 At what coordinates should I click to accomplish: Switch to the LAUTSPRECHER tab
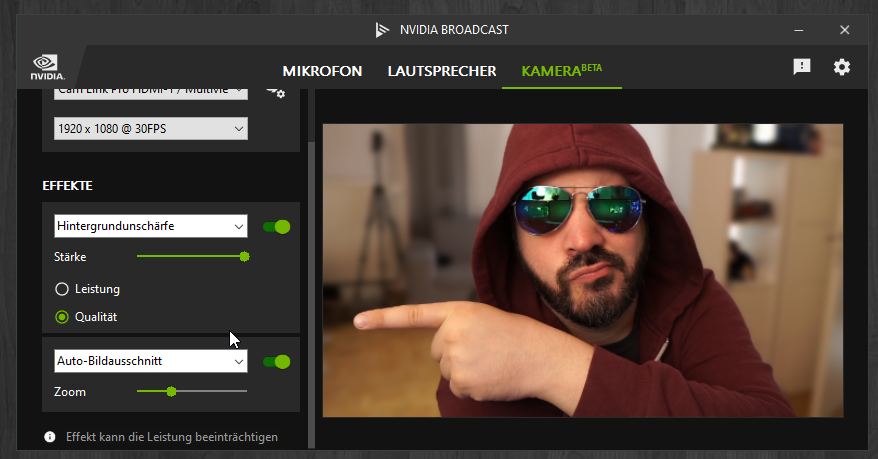[x=442, y=71]
